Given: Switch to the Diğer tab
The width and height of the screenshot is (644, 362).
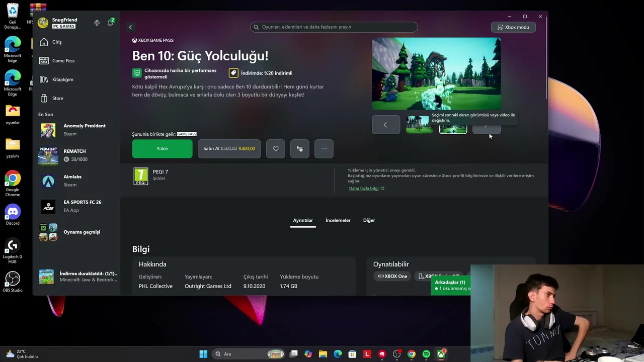Looking at the screenshot, I should tap(369, 220).
